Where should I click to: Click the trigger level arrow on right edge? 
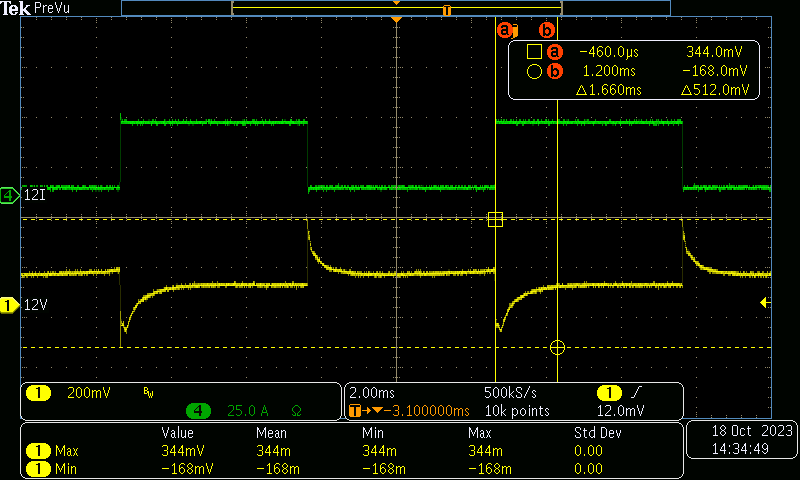(x=765, y=302)
